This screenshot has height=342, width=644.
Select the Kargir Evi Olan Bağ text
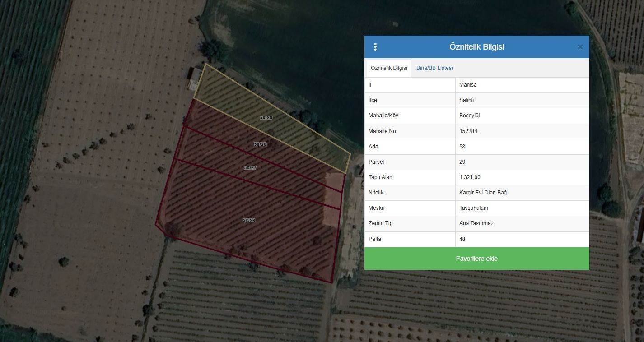[483, 193]
